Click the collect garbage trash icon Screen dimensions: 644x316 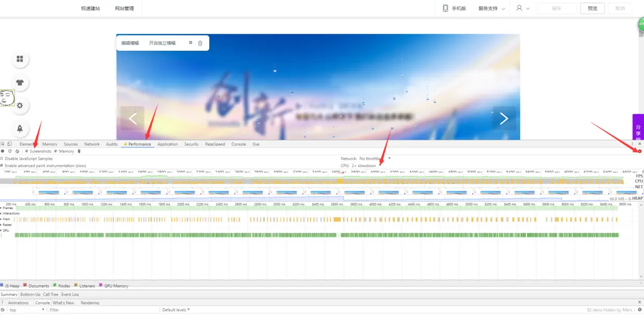pyautogui.click(x=79, y=151)
